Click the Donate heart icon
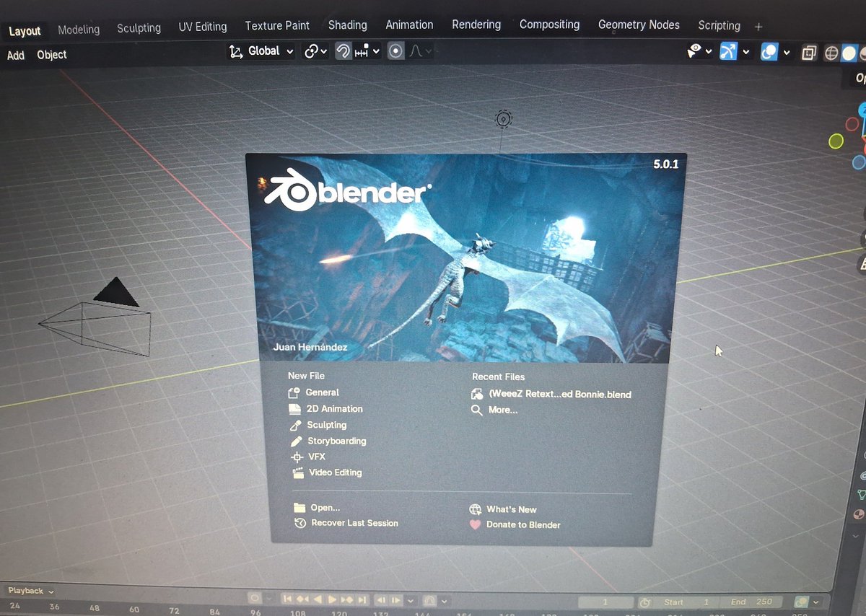Screen dimensions: 866x616 (x=475, y=524)
